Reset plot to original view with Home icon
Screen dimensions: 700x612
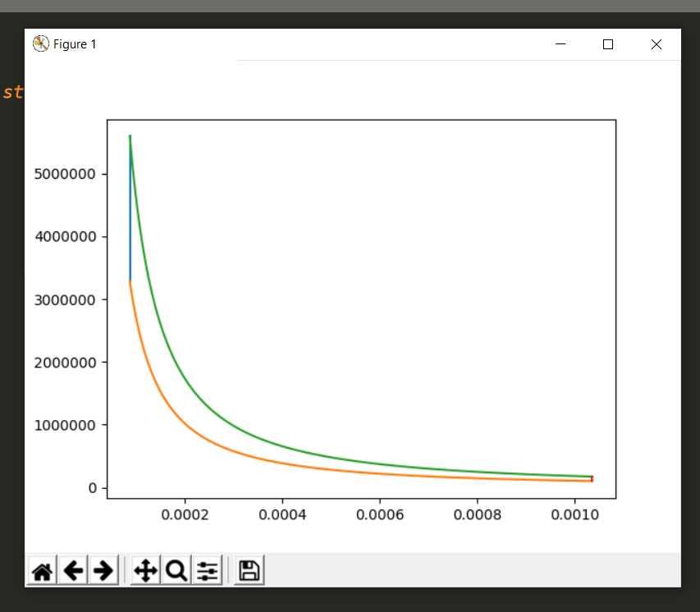point(43,571)
